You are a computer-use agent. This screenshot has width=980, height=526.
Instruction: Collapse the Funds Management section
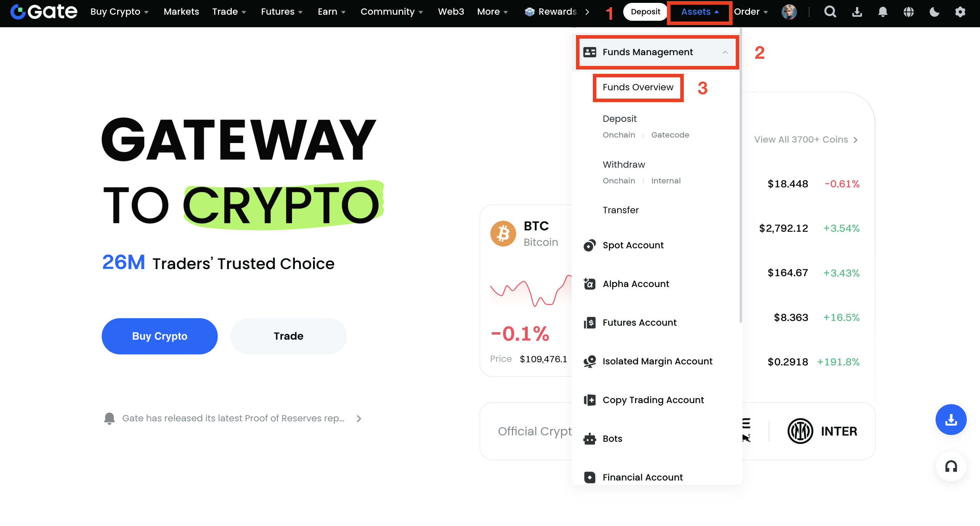tap(725, 52)
